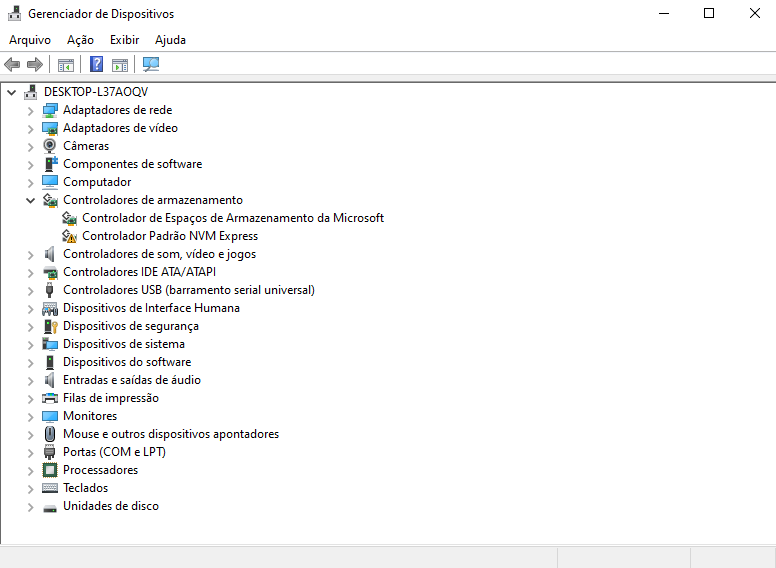Click the Dispositivos de segurança key icon
Viewport: 776px width, 568px height.
click(51, 326)
